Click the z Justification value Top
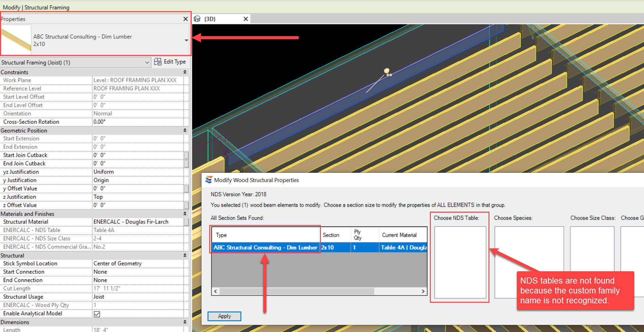This screenshot has width=644, height=332. coord(138,197)
